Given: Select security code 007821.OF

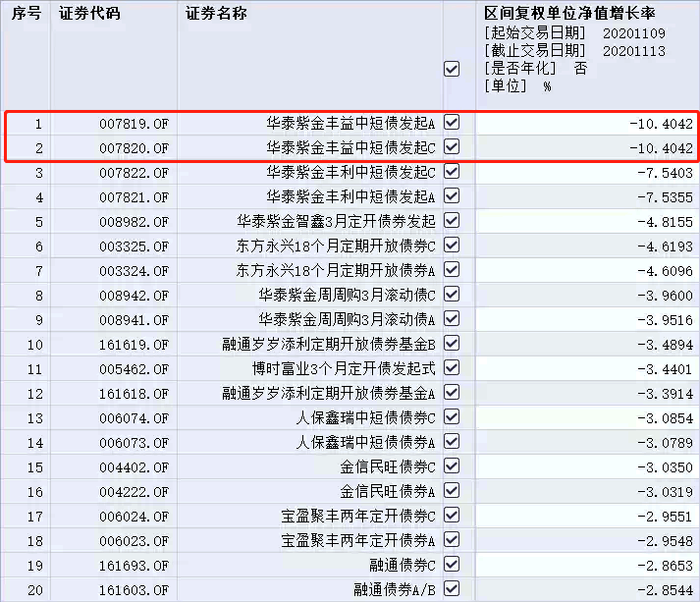Looking at the screenshot, I should 134,197.
